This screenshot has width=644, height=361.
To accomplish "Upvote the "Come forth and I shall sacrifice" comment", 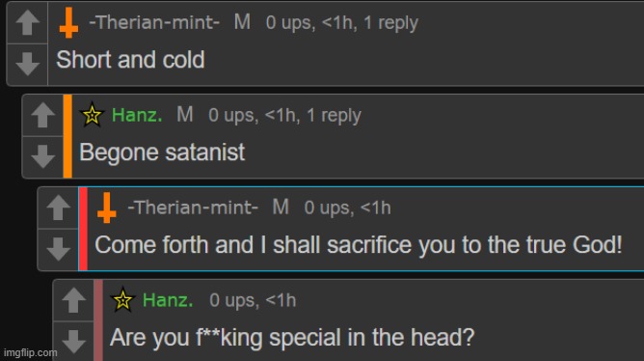I will pyautogui.click(x=58, y=208).
